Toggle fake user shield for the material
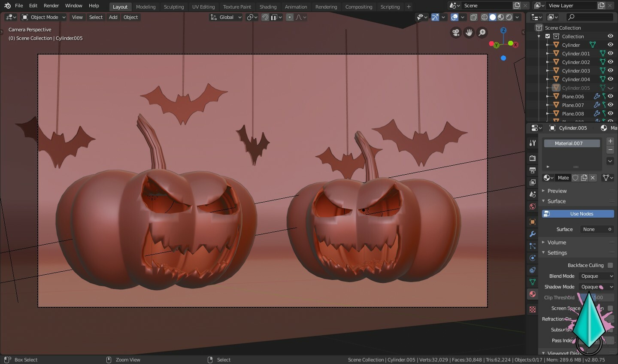 tap(576, 178)
